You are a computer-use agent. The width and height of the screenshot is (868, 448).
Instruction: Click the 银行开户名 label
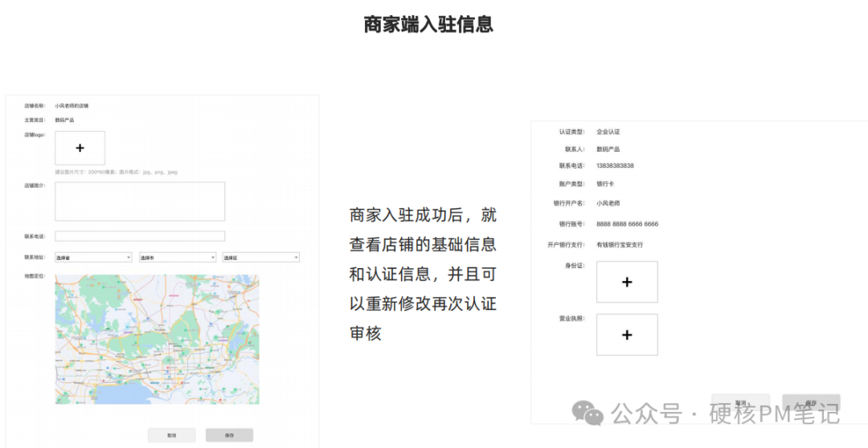coord(568,203)
